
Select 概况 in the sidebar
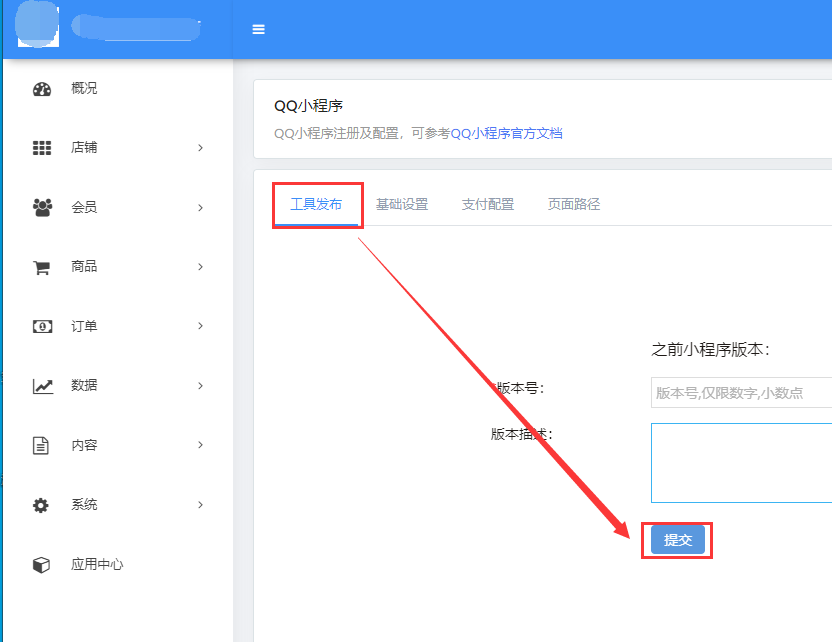coord(84,88)
